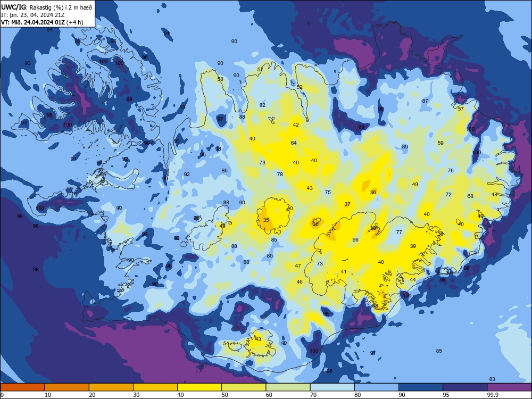Click the 'VT: Mið. 24.04.2024 01Z (+4 h)' line
Screen dimensions: 532x399
pos(42,22)
